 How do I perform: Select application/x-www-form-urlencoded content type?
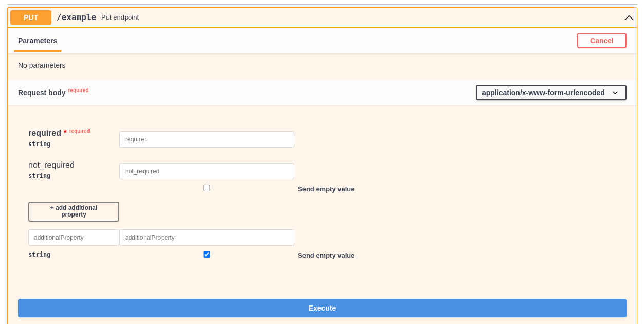pos(550,93)
